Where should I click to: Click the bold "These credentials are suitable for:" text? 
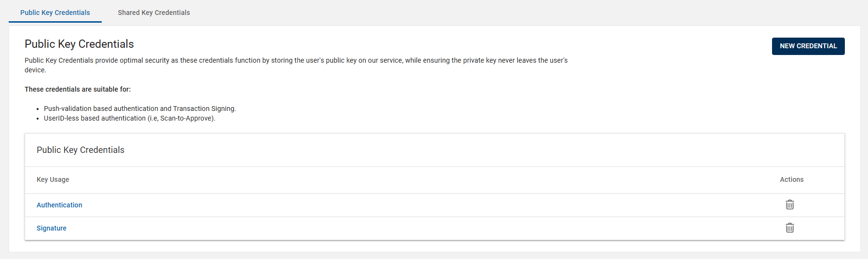coord(78,89)
